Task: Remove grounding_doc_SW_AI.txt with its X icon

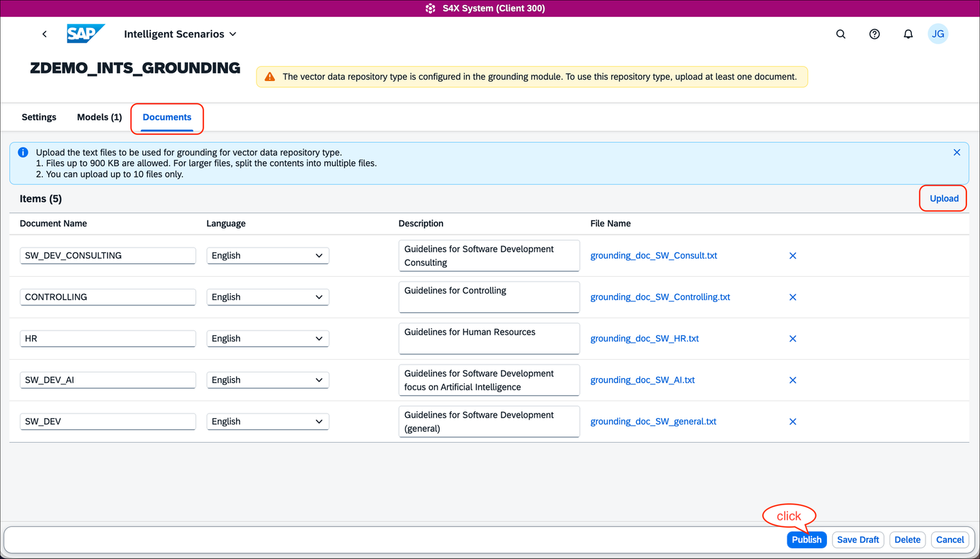Action: click(792, 380)
